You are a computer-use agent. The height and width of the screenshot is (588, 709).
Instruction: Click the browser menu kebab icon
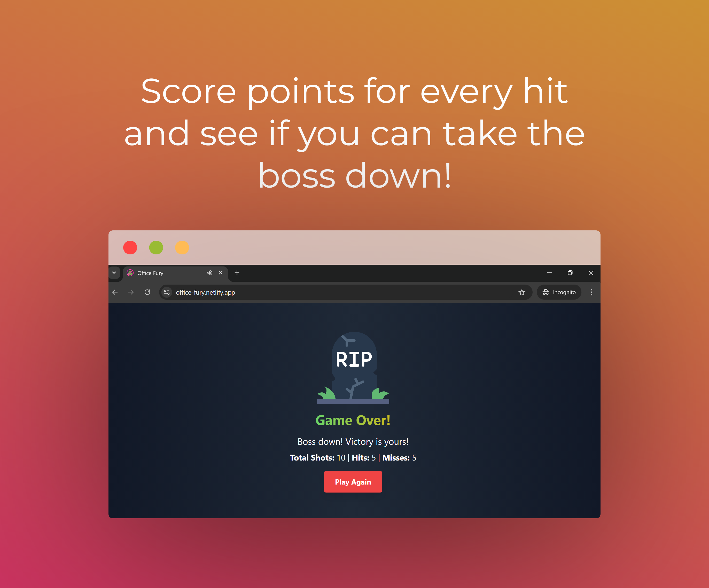click(x=591, y=292)
